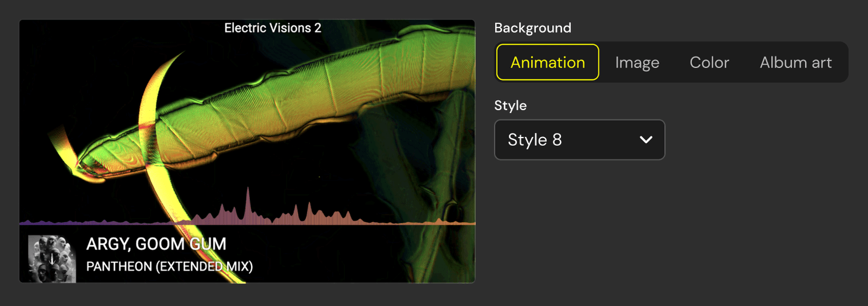868x306 pixels.
Task: Select the Animation background option
Action: tap(548, 62)
